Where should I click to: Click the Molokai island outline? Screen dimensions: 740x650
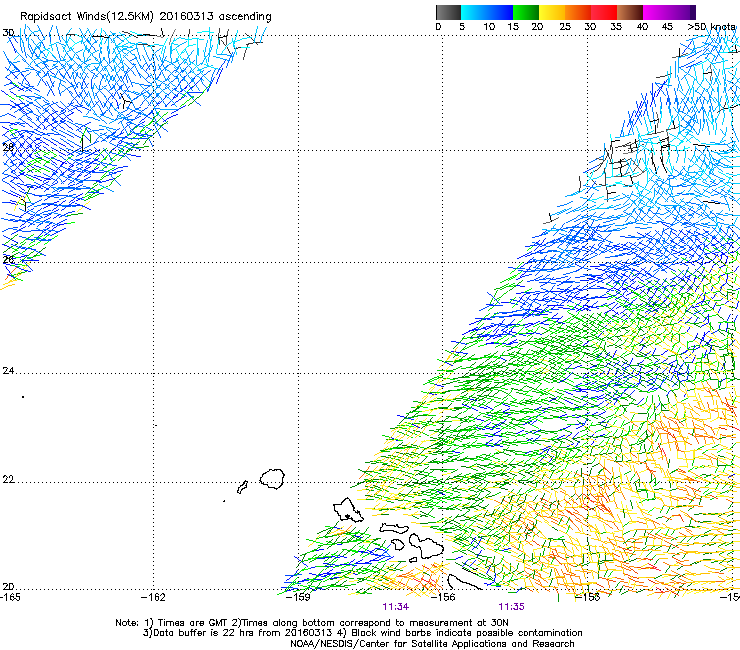394,528
